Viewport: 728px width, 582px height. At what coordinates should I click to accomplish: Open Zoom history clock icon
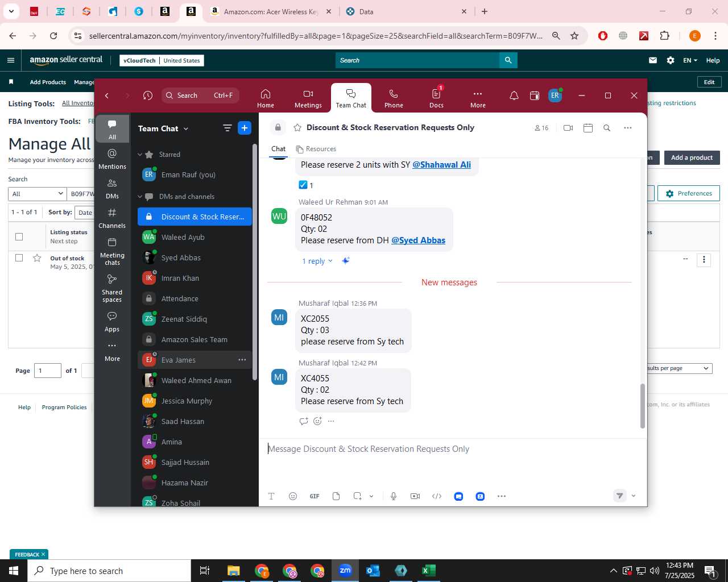148,95
